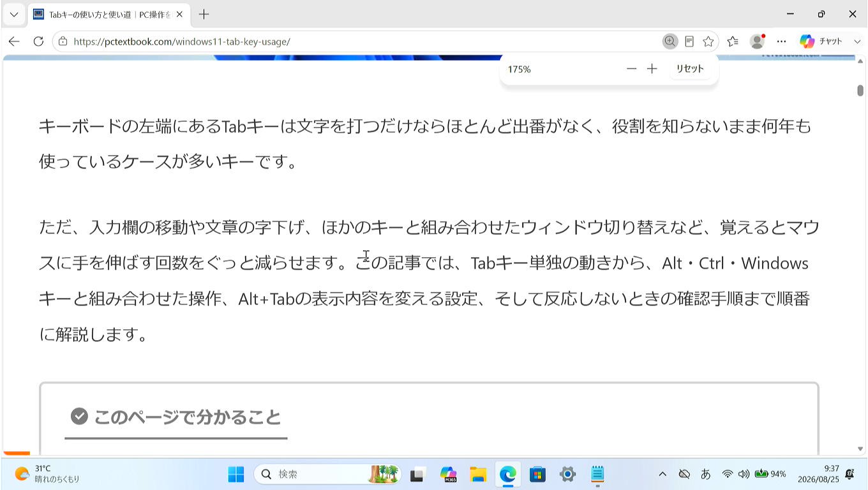
Task: Open a new browser tab
Action: (204, 14)
